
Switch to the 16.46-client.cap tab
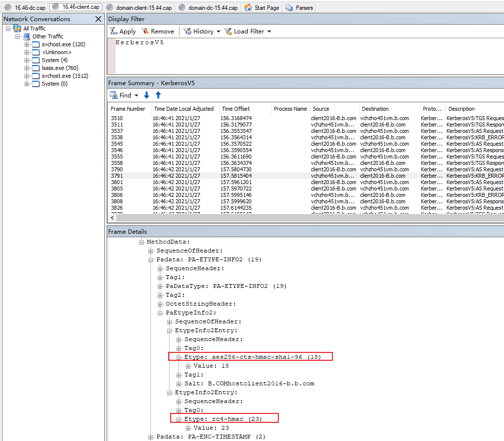point(76,7)
